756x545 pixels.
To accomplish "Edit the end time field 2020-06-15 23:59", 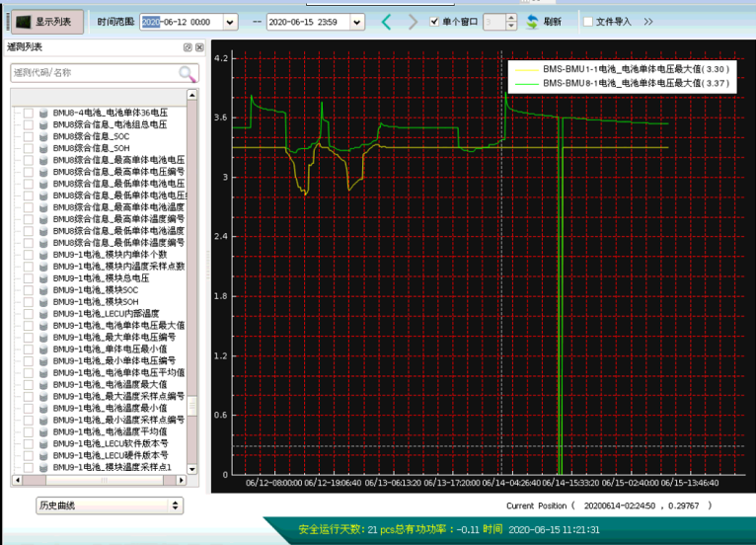I will point(308,22).
